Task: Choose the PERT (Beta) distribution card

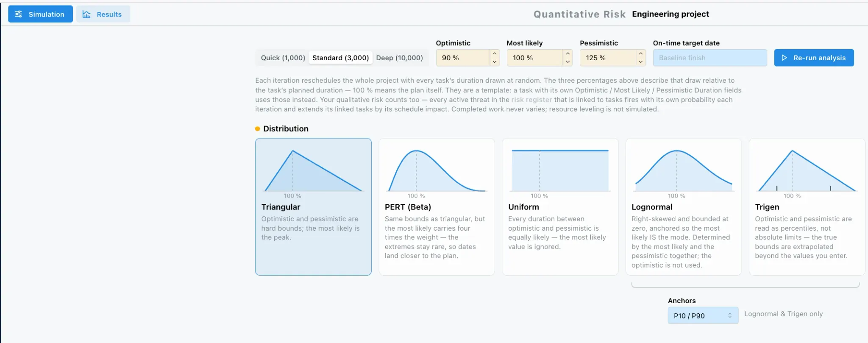Action: [x=437, y=207]
